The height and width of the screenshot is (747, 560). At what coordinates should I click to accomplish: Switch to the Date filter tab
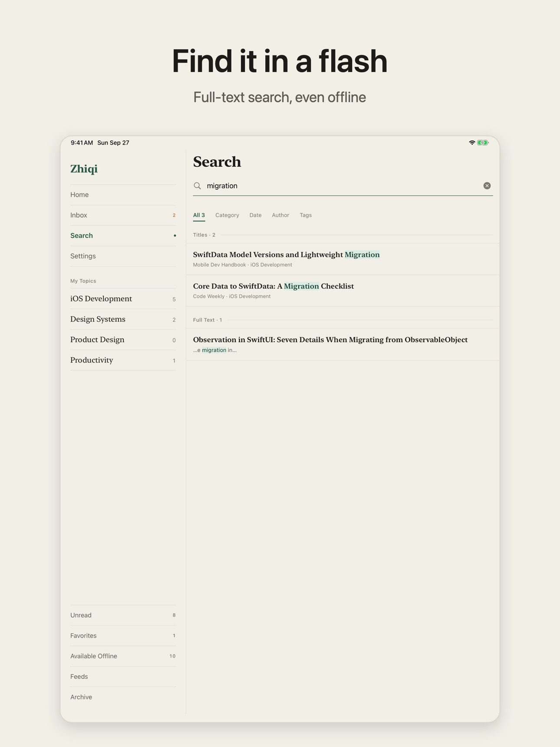(x=255, y=215)
